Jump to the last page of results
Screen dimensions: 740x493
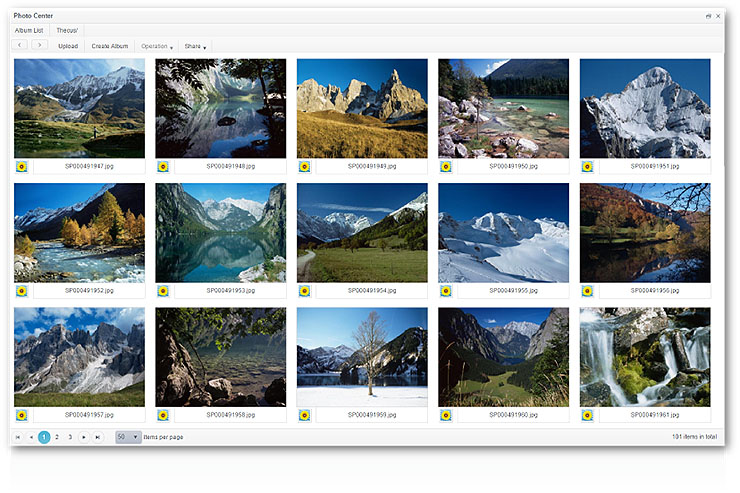97,437
